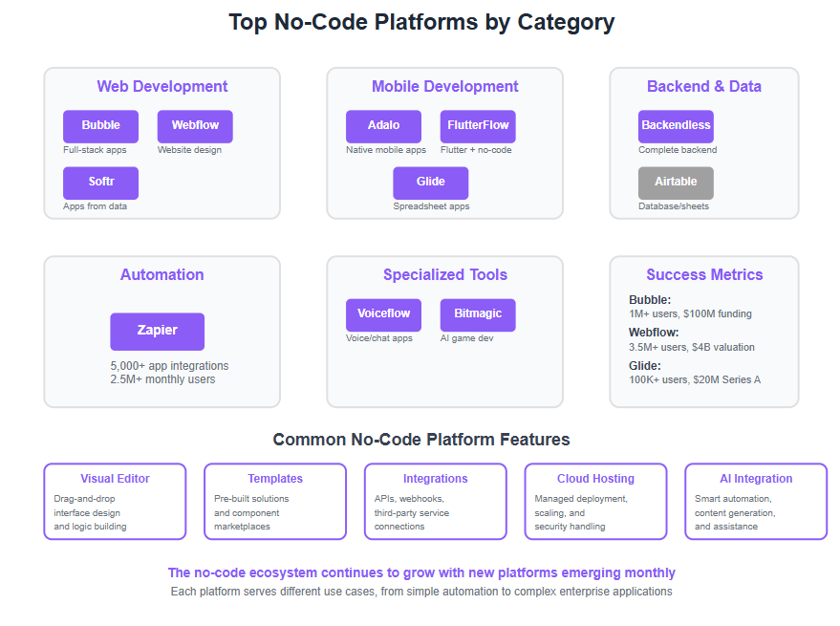Image resolution: width=840 pixels, height=626 pixels.
Task: Select the Cloud Hosting feature card
Action: tap(595, 502)
